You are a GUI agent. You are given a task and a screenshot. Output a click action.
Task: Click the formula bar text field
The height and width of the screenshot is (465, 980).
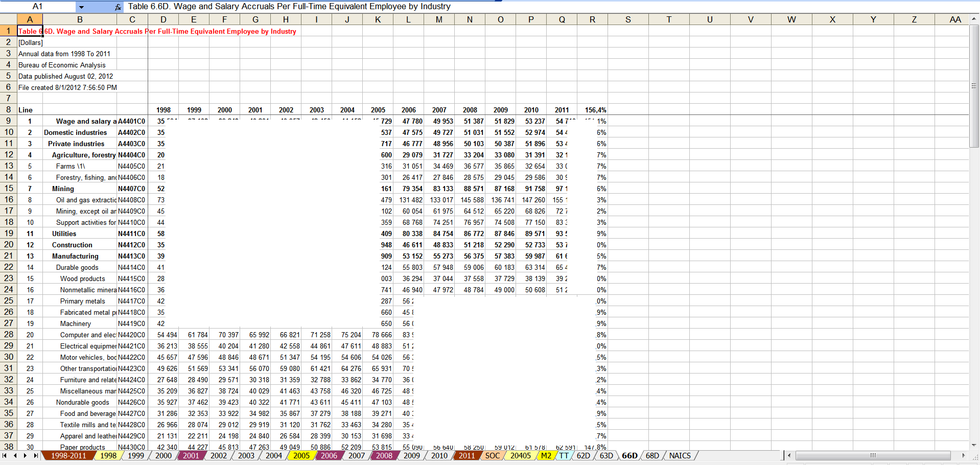[460, 7]
